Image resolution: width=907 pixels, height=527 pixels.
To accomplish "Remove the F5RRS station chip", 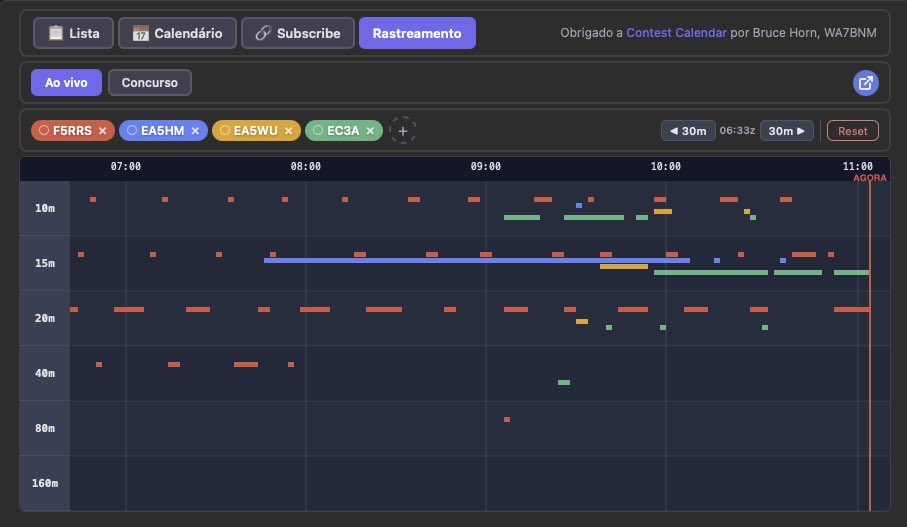I will point(102,131).
